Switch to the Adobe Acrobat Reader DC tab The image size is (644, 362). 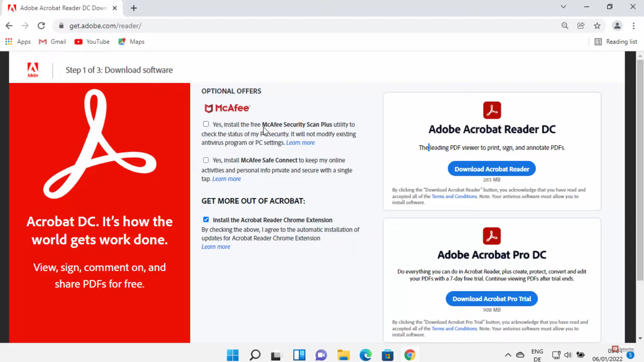(60, 8)
